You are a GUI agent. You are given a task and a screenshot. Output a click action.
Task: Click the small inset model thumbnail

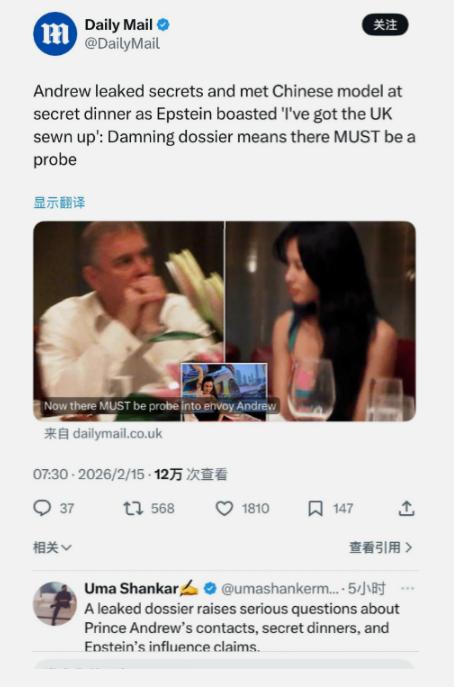(x=224, y=392)
